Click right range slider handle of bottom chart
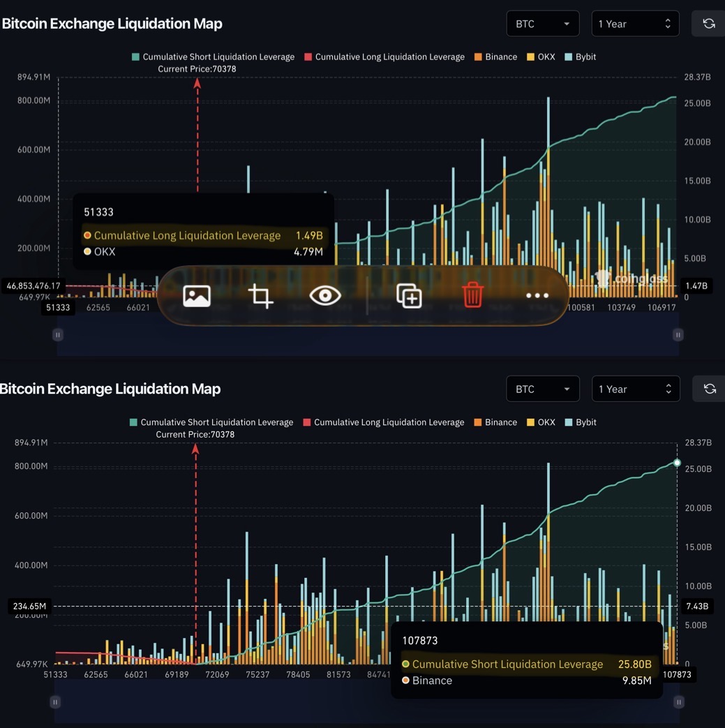Viewport: 725px width, 728px height. click(678, 702)
